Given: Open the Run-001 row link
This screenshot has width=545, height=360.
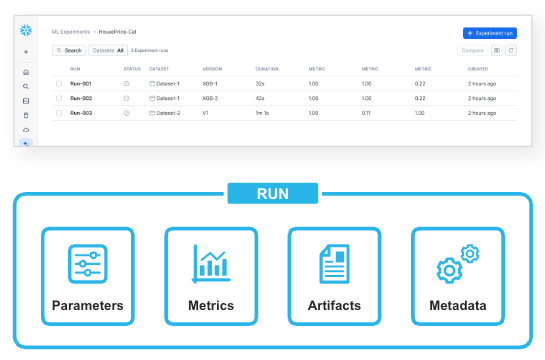Looking at the screenshot, I should click(x=81, y=84).
